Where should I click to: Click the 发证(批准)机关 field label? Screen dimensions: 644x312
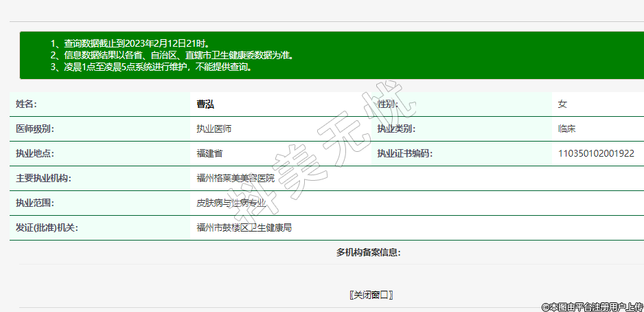pos(47,227)
